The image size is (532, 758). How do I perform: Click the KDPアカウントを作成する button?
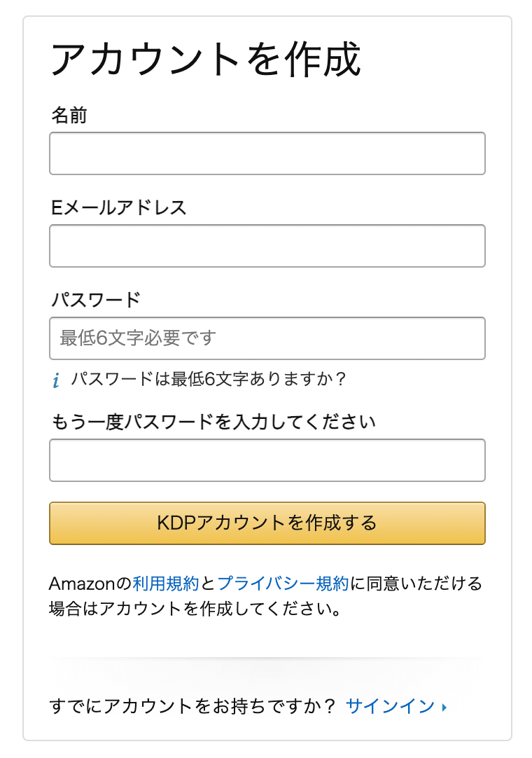click(267, 523)
